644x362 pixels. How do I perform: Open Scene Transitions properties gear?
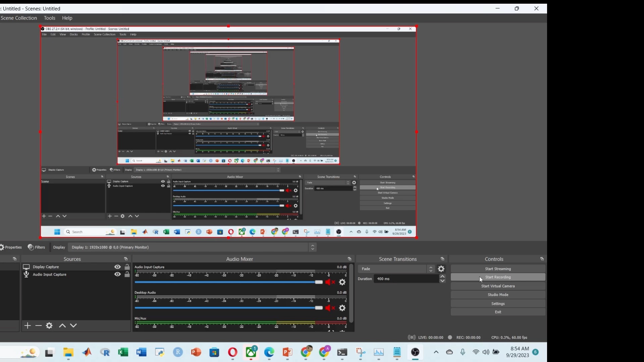[x=441, y=269]
